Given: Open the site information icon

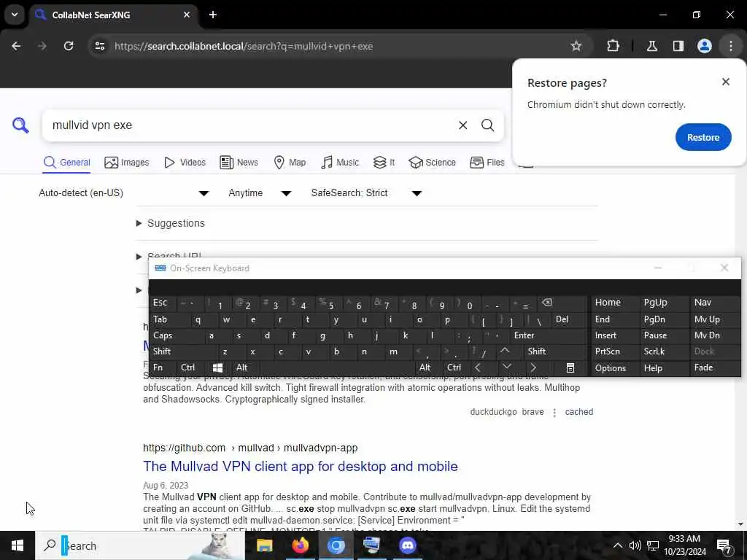Looking at the screenshot, I should 99,46.
